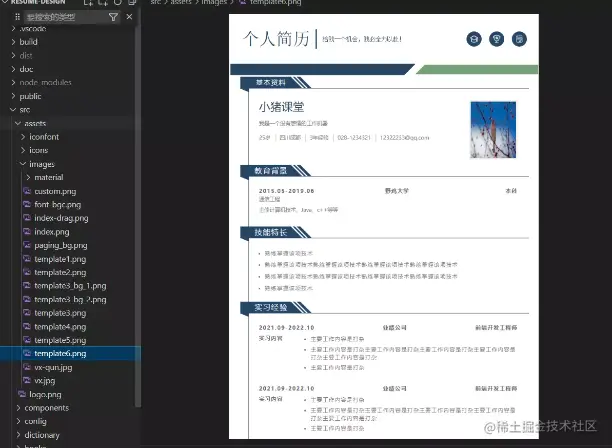Expand the public folder
This screenshot has height=448, width=612.
30,96
